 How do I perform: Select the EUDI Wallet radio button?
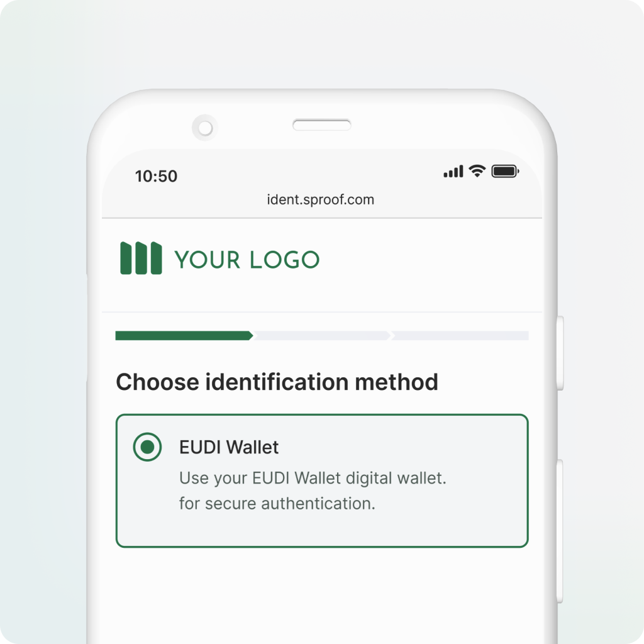(147, 447)
